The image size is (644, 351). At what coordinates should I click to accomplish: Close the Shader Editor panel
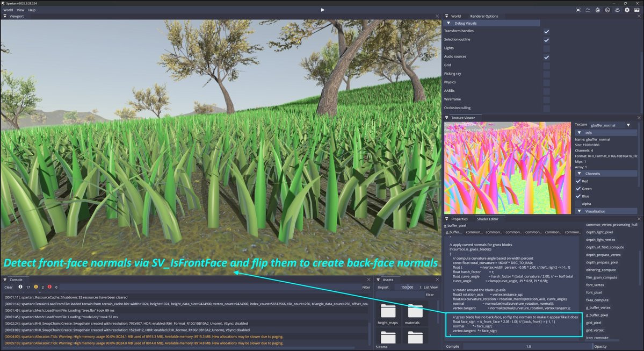pos(639,219)
